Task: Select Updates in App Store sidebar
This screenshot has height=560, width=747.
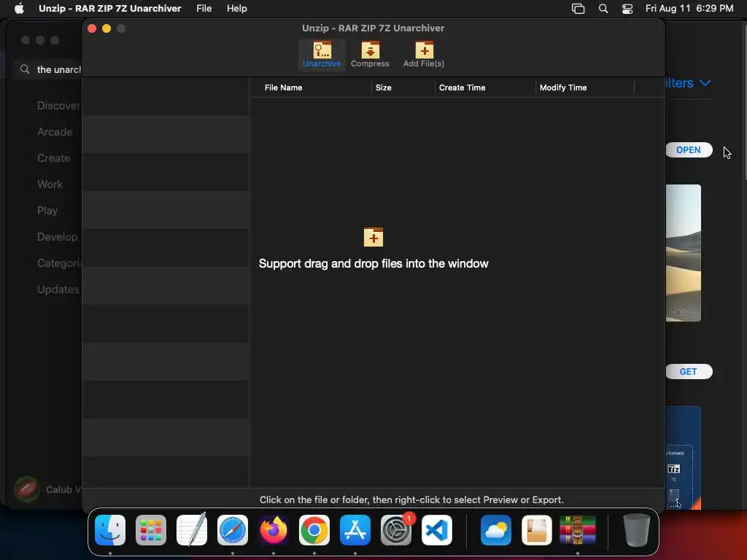Action: coord(58,289)
